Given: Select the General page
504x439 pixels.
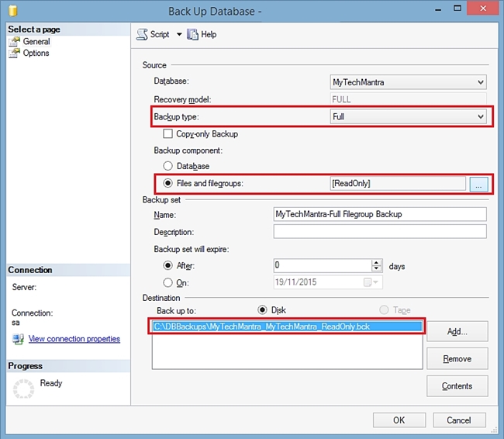Looking at the screenshot, I should click(x=36, y=41).
